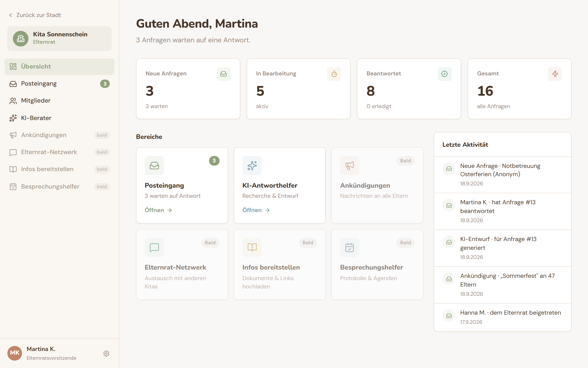This screenshot has height=368, width=588.
Task: Click the settings gear icon
Action: (106, 354)
